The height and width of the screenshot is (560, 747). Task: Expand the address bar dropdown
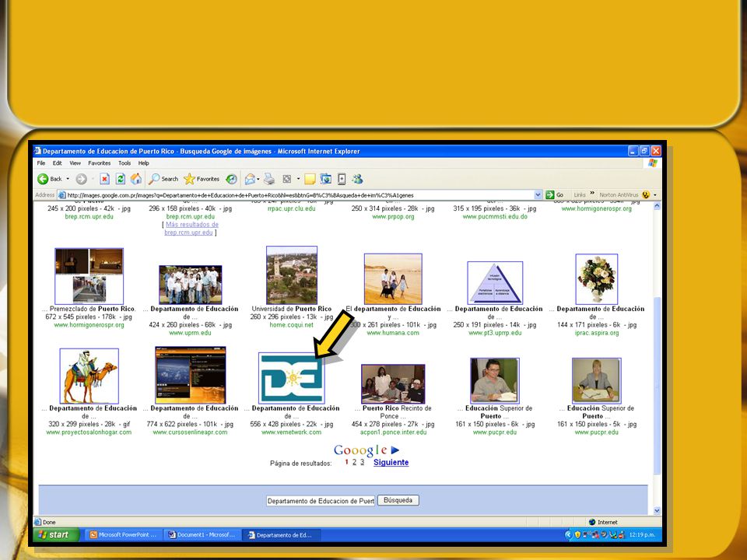538,194
